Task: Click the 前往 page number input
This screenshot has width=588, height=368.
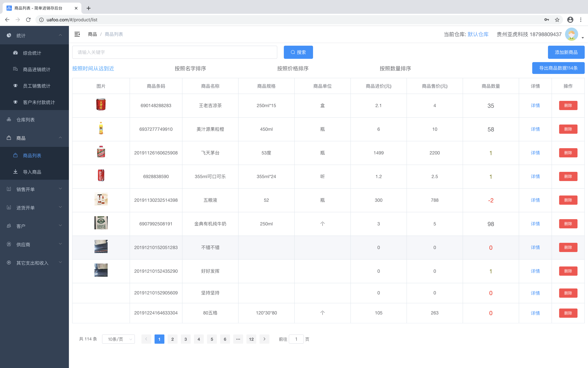Action: [296, 339]
